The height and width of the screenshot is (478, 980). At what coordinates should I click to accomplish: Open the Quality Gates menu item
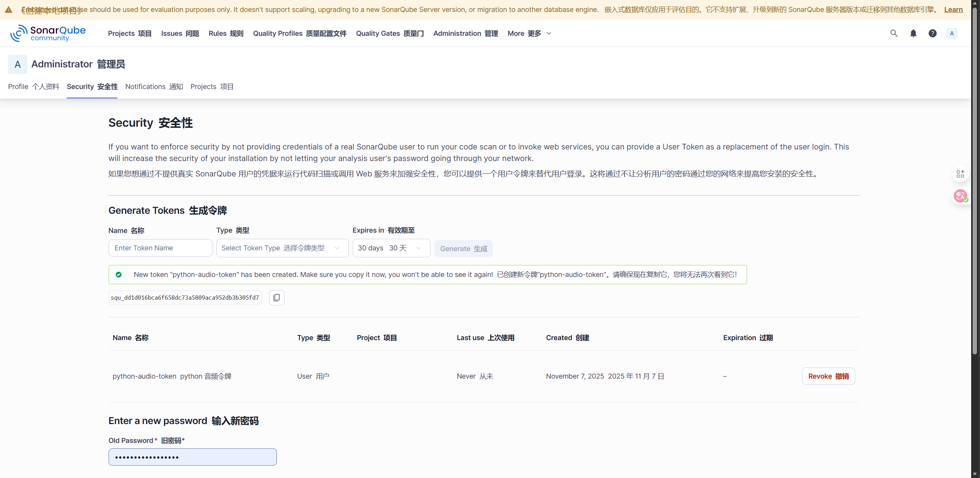pyautogui.click(x=390, y=34)
